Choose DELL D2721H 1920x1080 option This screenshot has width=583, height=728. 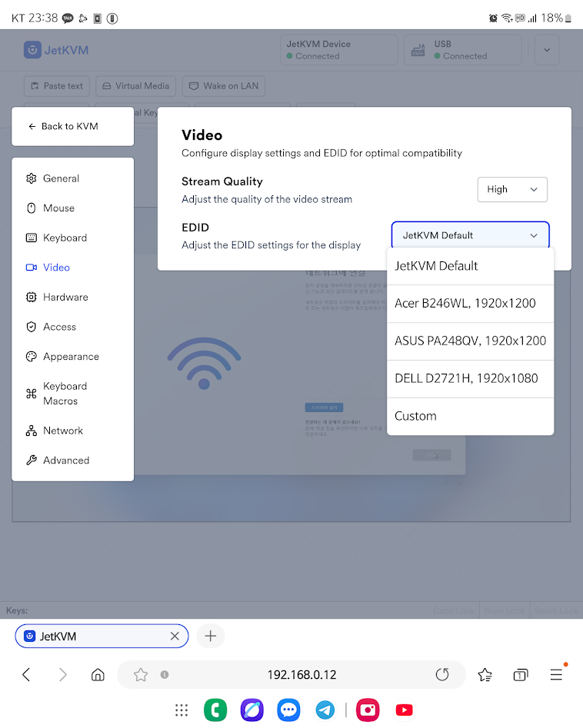470,379
